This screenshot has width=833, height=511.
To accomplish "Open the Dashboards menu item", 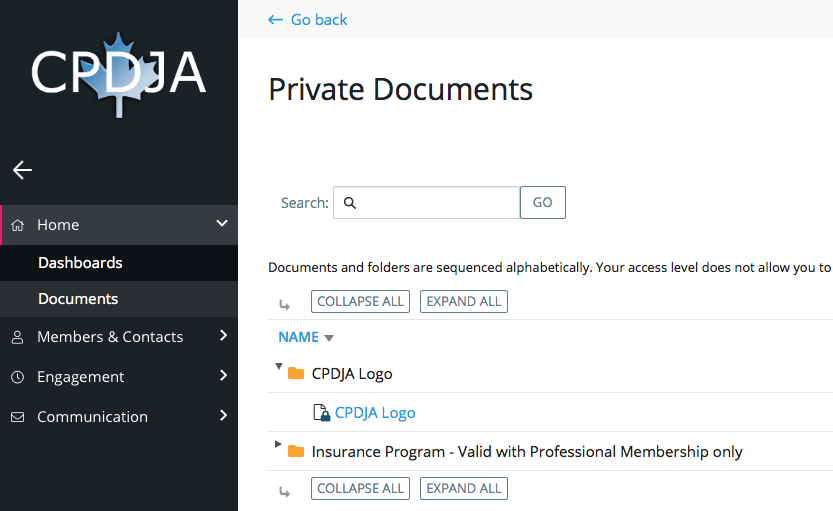I will [x=80, y=263].
